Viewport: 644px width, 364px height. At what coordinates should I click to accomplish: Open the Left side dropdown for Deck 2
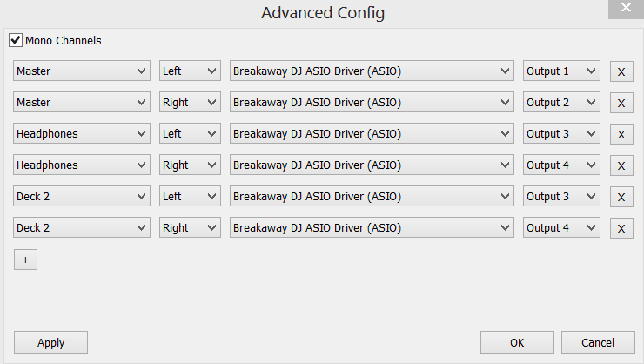[x=190, y=197]
